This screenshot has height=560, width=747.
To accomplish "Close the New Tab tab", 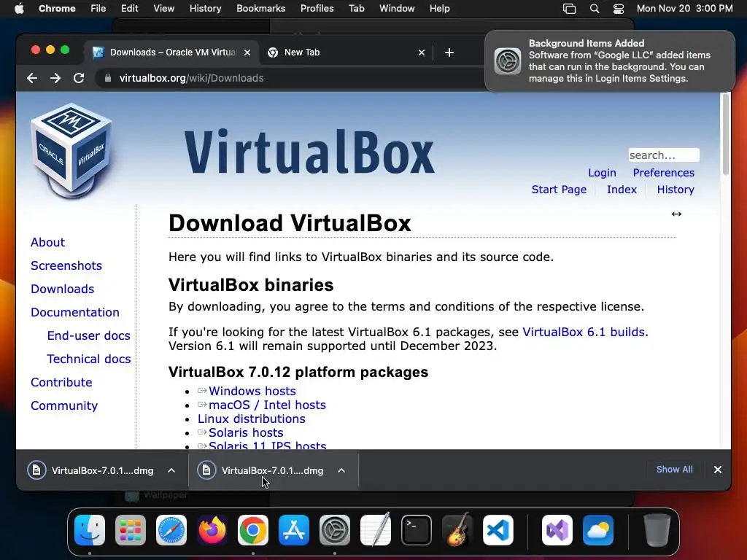I will tap(422, 52).
